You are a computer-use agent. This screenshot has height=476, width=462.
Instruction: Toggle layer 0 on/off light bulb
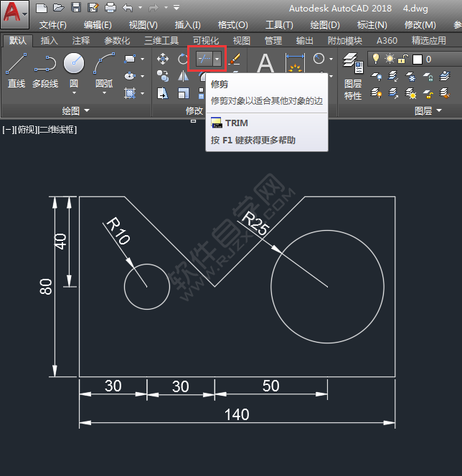tap(375, 59)
